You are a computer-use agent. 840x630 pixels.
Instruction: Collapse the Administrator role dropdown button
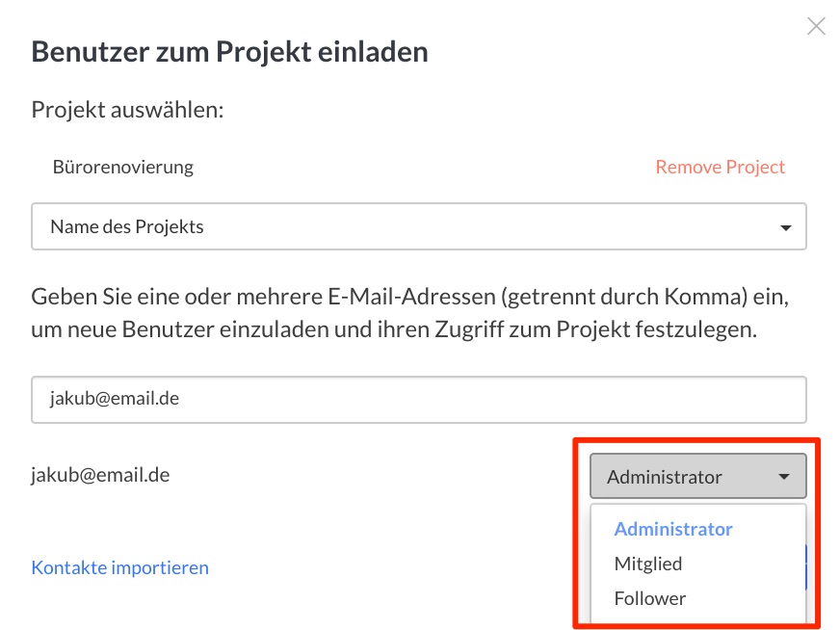pyautogui.click(x=698, y=476)
